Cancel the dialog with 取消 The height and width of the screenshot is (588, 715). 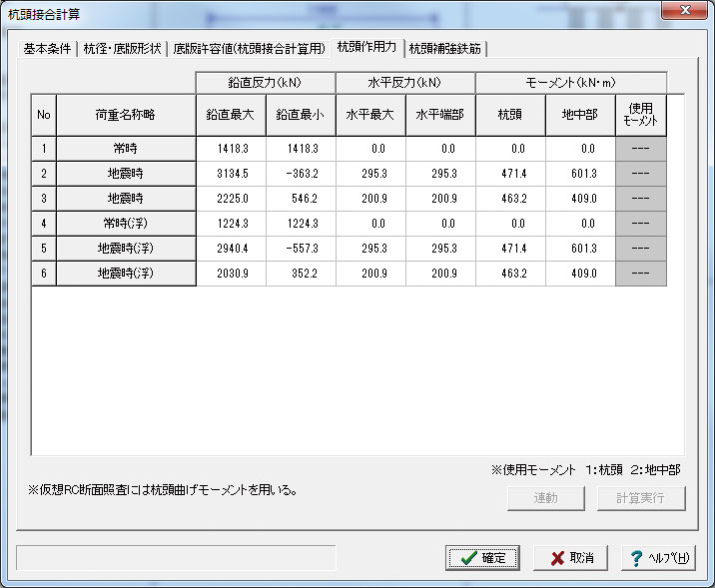pyautogui.click(x=571, y=558)
